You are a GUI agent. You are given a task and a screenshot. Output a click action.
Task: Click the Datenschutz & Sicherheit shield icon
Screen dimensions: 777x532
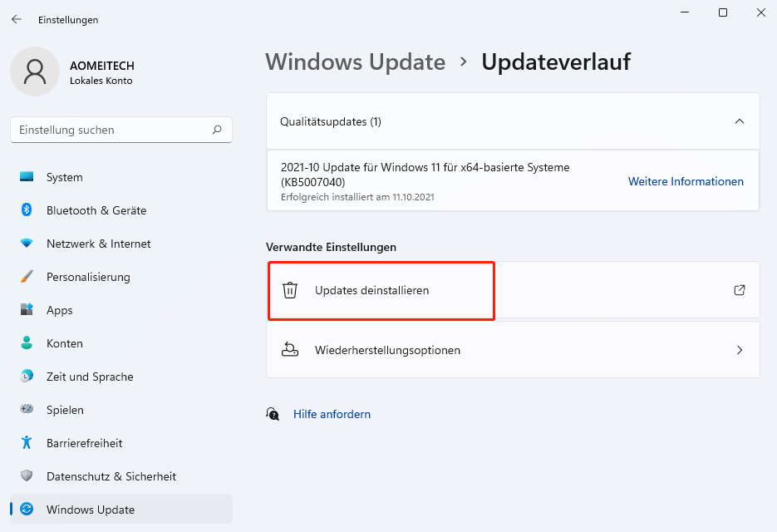click(27, 476)
